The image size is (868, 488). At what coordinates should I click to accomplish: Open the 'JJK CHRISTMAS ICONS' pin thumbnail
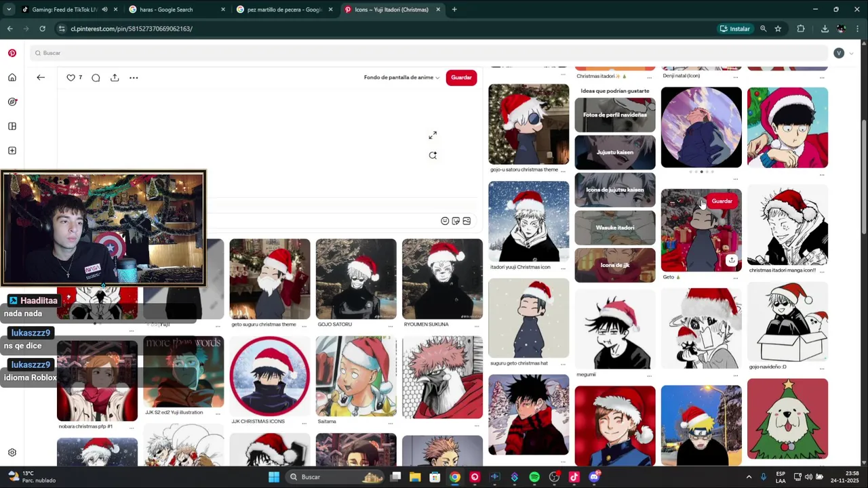click(x=269, y=376)
